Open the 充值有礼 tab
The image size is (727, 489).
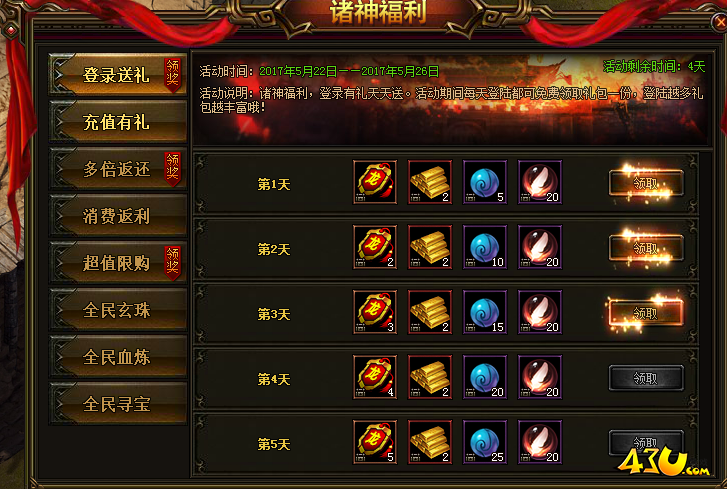(x=118, y=122)
